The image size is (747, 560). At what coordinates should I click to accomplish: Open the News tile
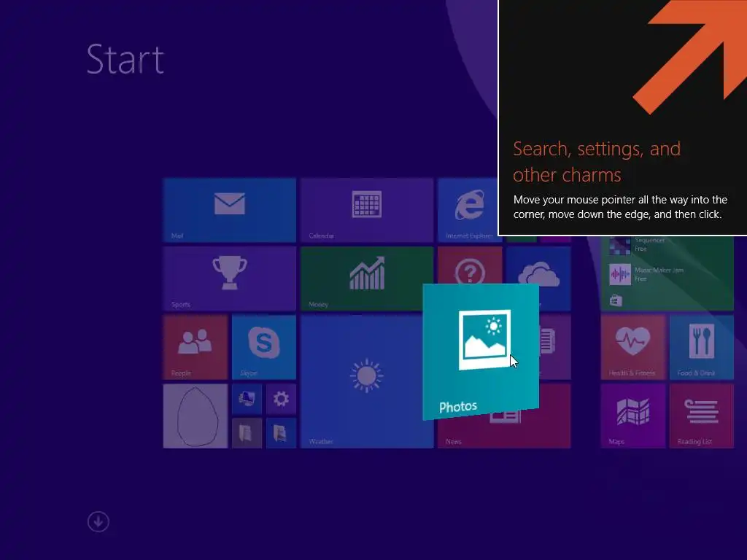pyautogui.click(x=504, y=431)
